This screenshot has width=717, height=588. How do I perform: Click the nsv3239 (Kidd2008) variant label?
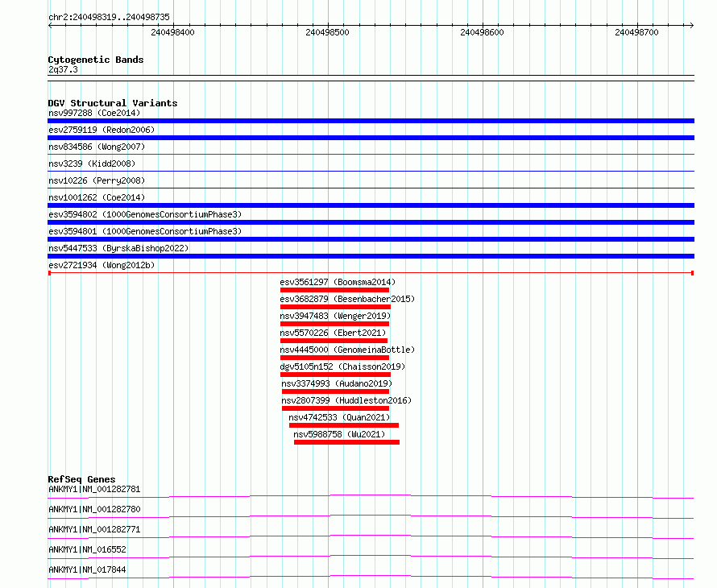92,164
